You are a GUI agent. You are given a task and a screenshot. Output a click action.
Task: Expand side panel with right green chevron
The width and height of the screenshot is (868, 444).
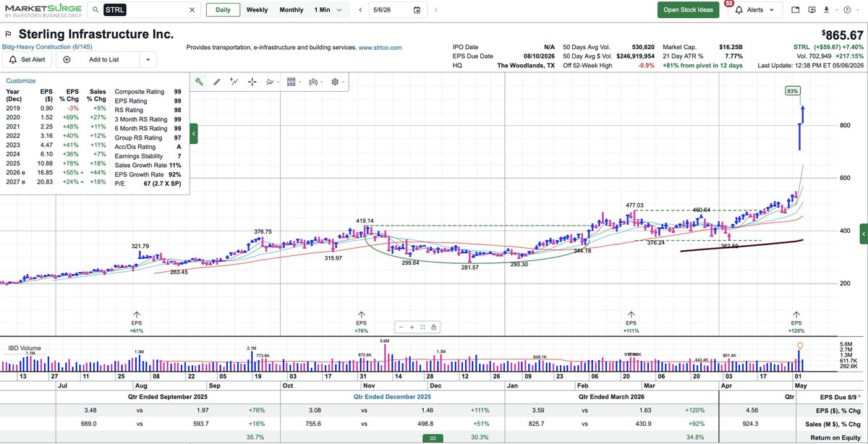pos(864,234)
